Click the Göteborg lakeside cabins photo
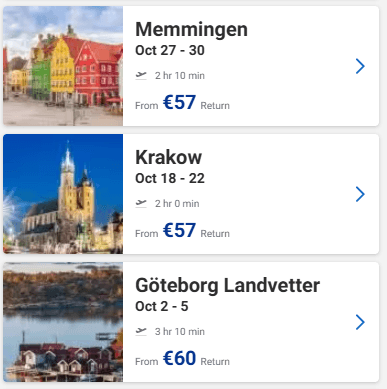This screenshot has width=387, height=389. tap(63, 322)
